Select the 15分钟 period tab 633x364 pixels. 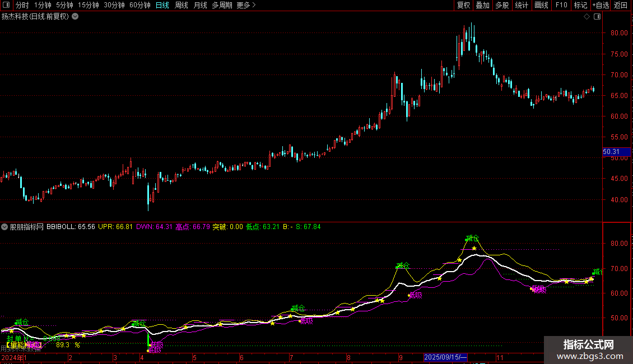tap(88, 5)
